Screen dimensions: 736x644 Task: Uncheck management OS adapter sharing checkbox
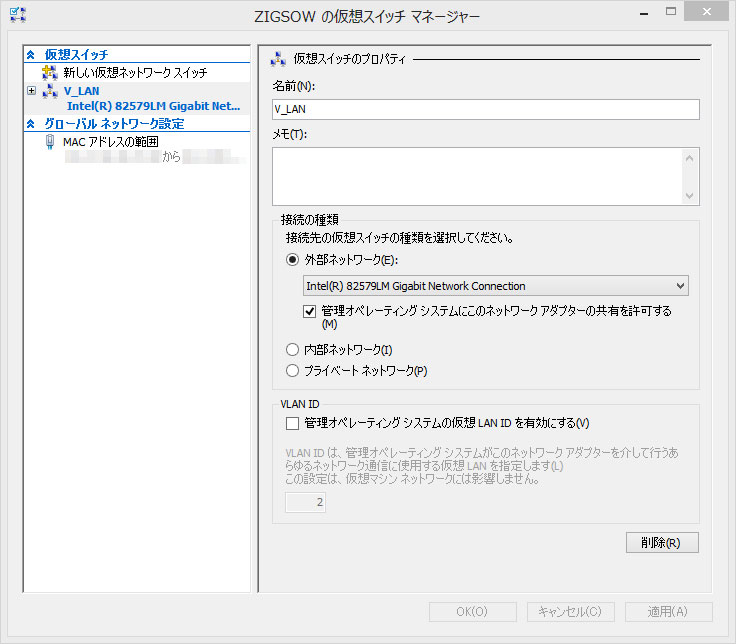pyautogui.click(x=309, y=311)
